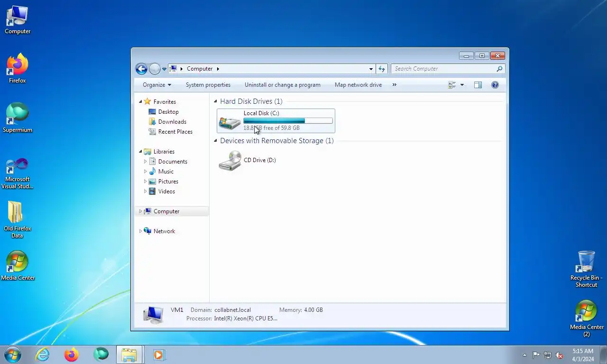Click the Local Disk C: usage bar
Screen dimensions: 607x364
click(288, 121)
